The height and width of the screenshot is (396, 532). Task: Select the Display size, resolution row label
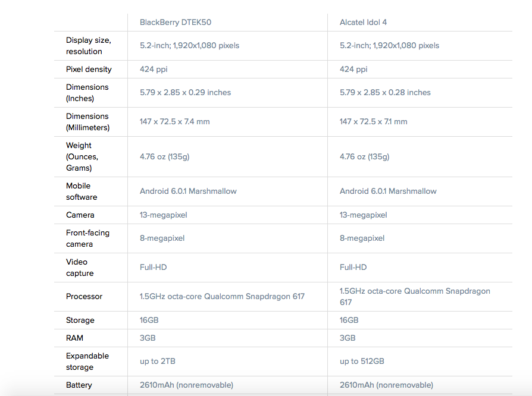(88, 46)
